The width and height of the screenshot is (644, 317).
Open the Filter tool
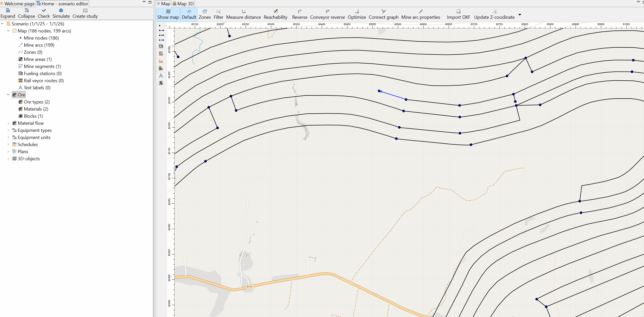pyautogui.click(x=218, y=14)
